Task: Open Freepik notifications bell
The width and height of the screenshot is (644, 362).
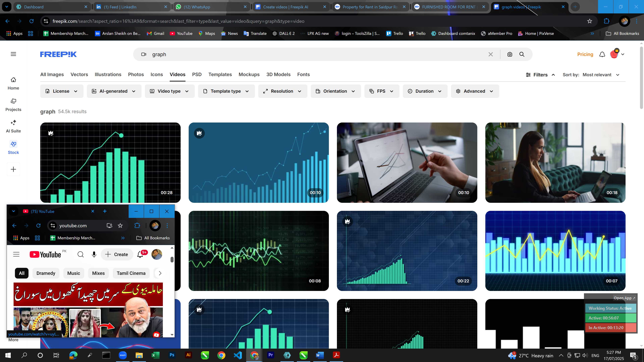Action: pyautogui.click(x=602, y=54)
